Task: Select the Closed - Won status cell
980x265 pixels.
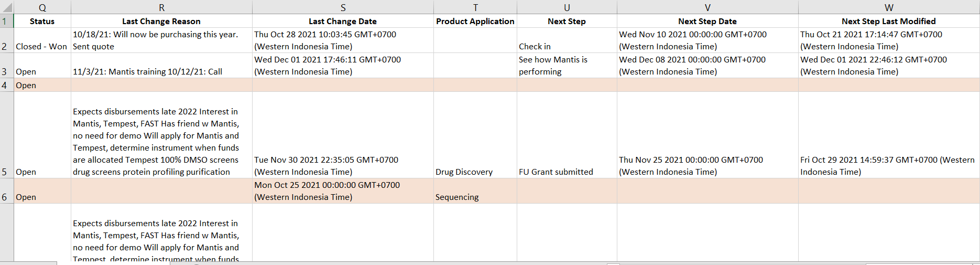Action: point(42,40)
